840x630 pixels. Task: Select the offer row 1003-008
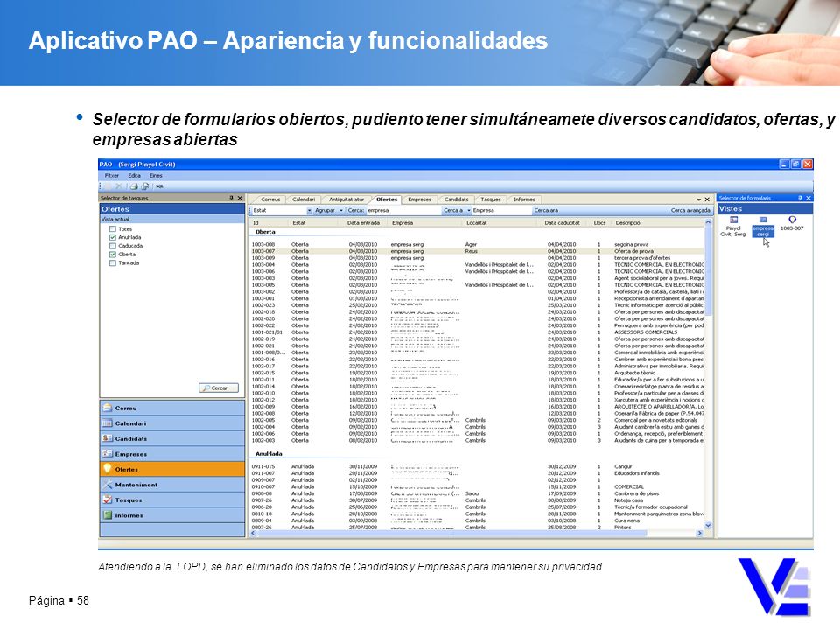(477, 244)
